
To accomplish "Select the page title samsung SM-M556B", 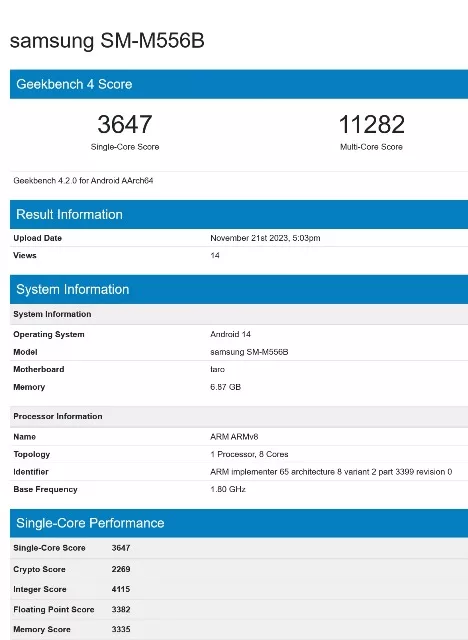I will pyautogui.click(x=107, y=41).
